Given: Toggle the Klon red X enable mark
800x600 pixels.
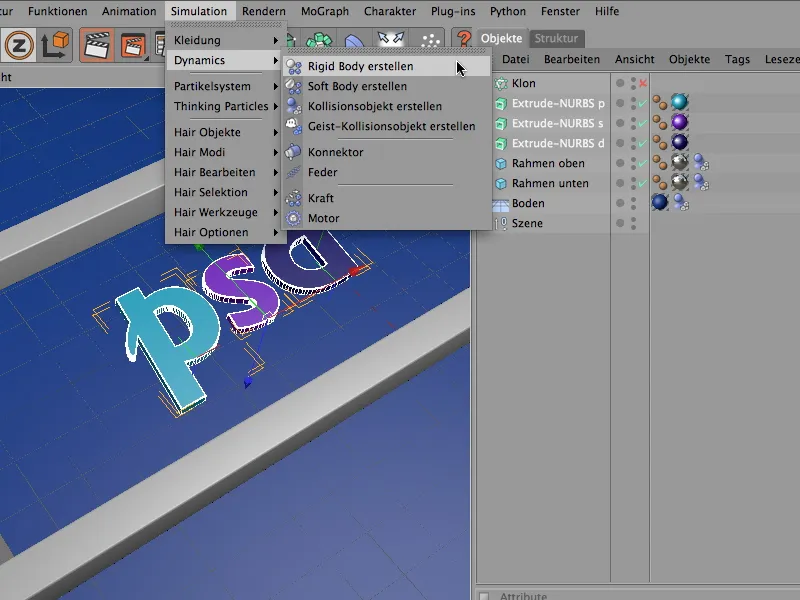Looking at the screenshot, I should pos(642,84).
